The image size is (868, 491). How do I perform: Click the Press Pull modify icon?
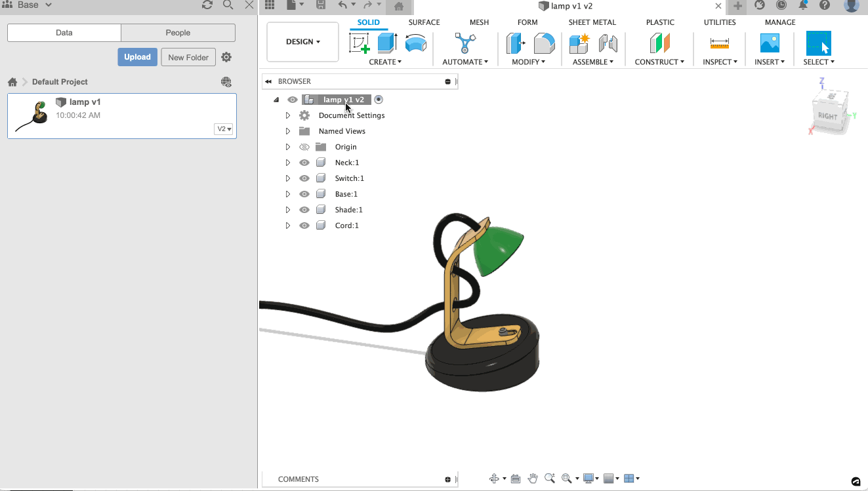coord(516,43)
